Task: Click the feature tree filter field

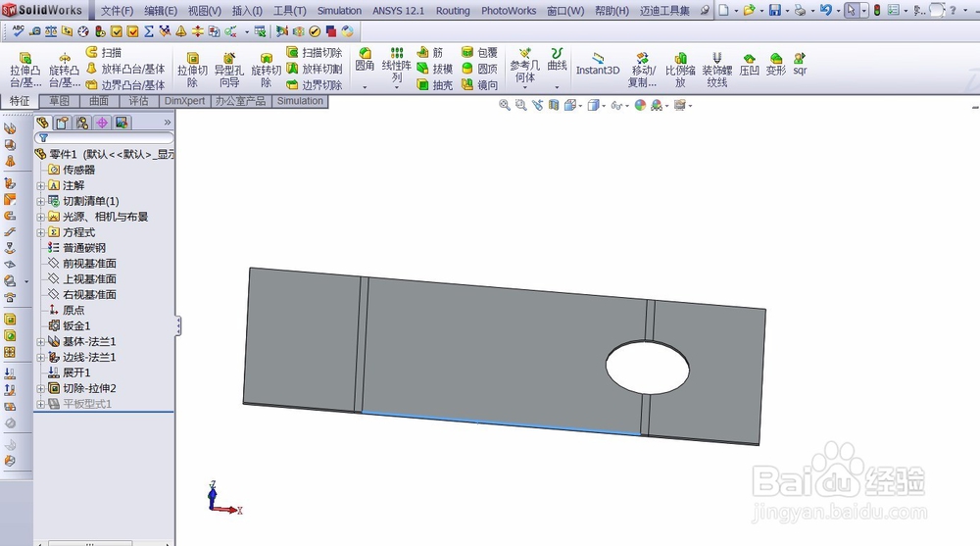Action: [105, 137]
